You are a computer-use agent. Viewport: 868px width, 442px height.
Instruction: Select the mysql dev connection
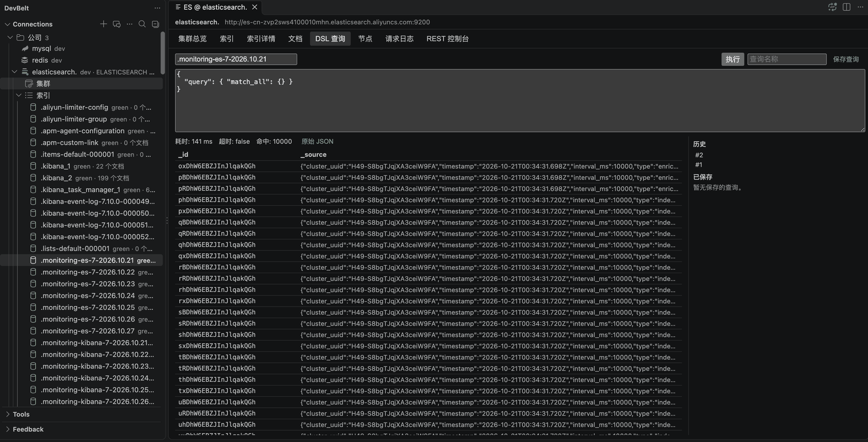pos(81,48)
